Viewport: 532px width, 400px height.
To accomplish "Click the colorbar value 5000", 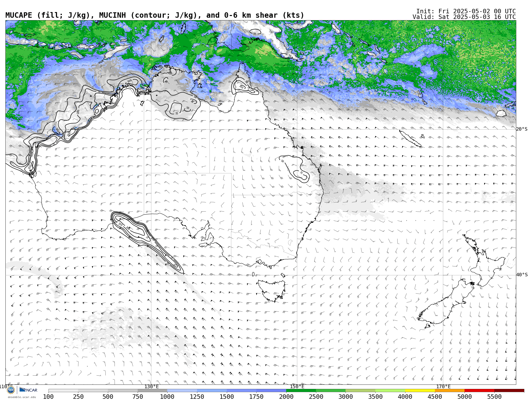I will click(x=465, y=397).
